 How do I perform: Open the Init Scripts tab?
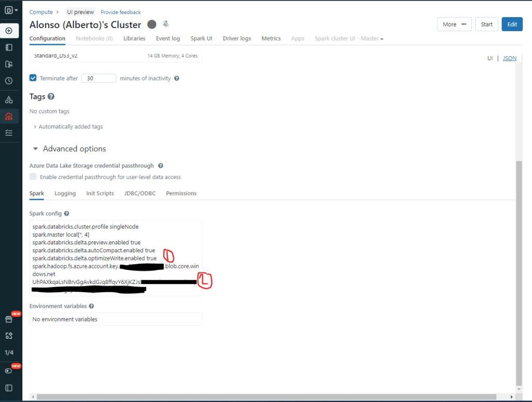click(x=100, y=193)
